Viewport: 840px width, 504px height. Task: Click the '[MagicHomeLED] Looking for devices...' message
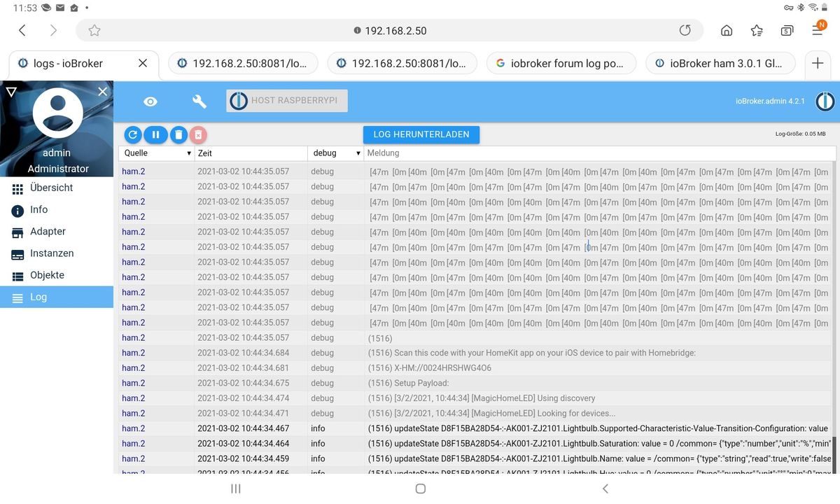click(492, 414)
